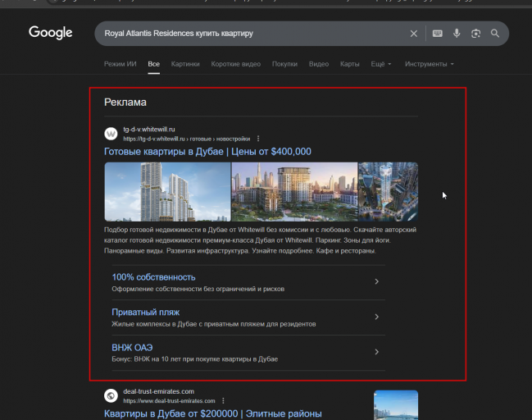Open Квартиры в Дубае от $200000 link
Screen dimensions: 532x420
[213, 413]
